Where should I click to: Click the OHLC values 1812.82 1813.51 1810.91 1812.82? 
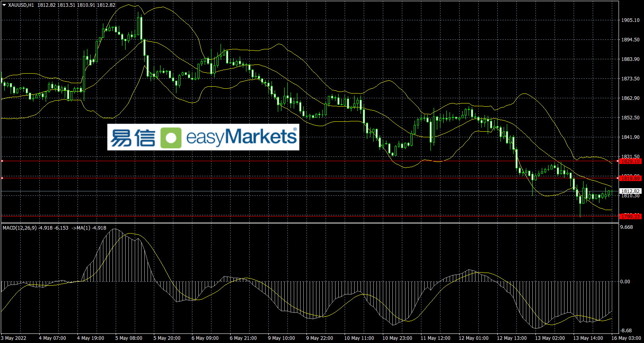coord(77,5)
